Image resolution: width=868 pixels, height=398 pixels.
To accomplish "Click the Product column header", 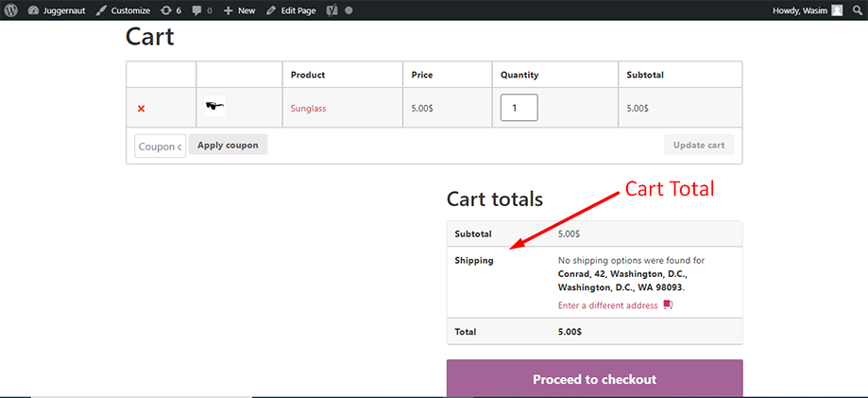I will [x=308, y=75].
